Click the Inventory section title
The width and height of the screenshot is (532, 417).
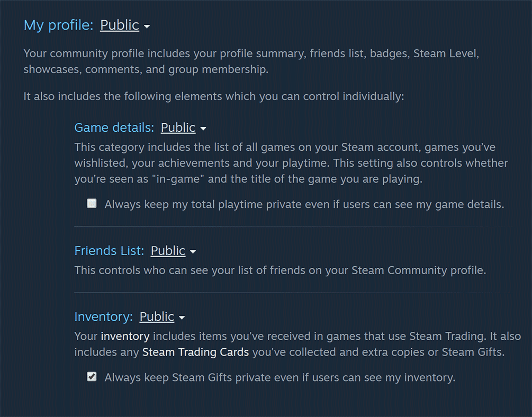[x=103, y=316]
